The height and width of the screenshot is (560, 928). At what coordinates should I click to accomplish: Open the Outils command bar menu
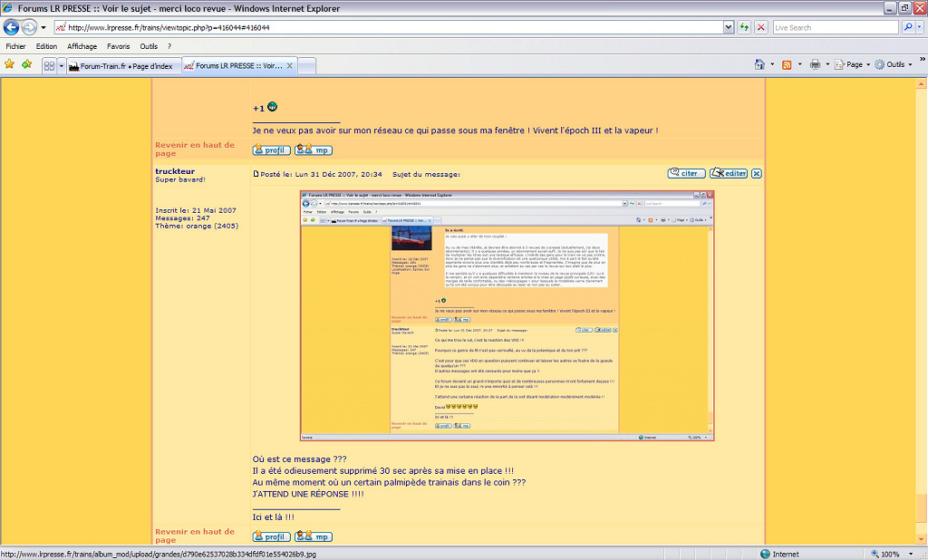pos(894,64)
